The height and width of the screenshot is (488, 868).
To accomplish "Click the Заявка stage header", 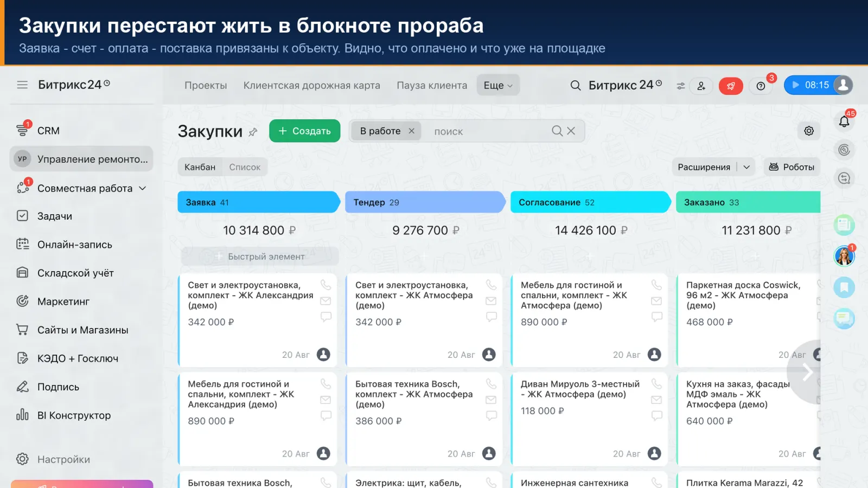I will point(258,202).
